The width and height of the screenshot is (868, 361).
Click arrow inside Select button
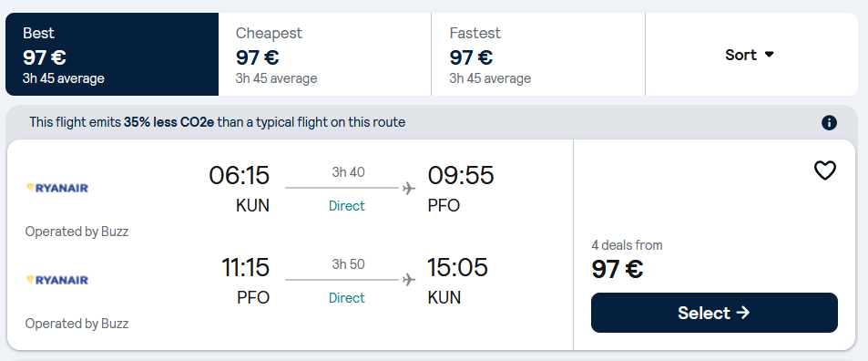point(743,313)
